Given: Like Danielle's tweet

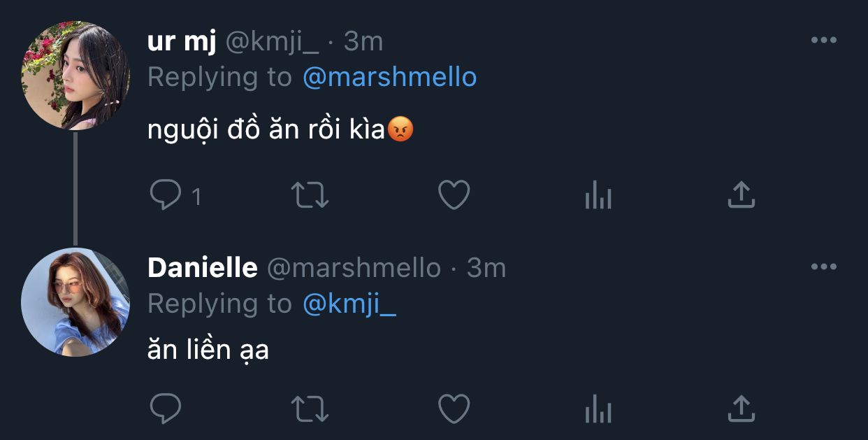Looking at the screenshot, I should [x=454, y=409].
